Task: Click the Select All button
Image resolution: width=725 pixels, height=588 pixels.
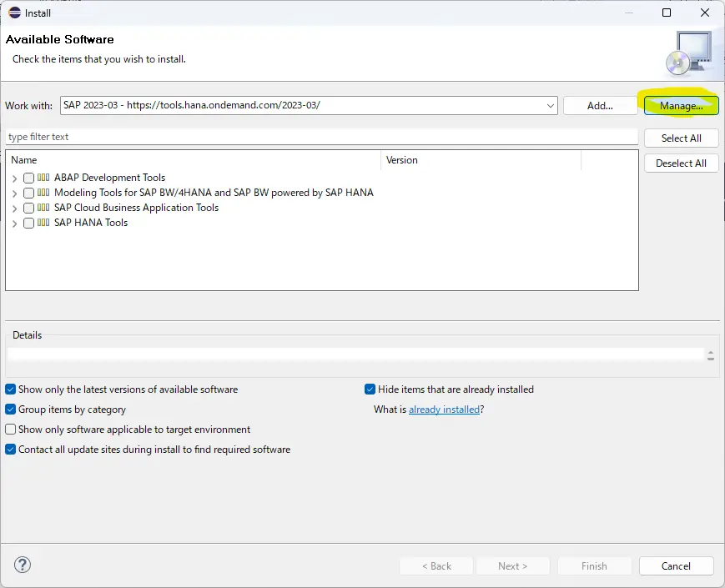Action: click(x=681, y=138)
